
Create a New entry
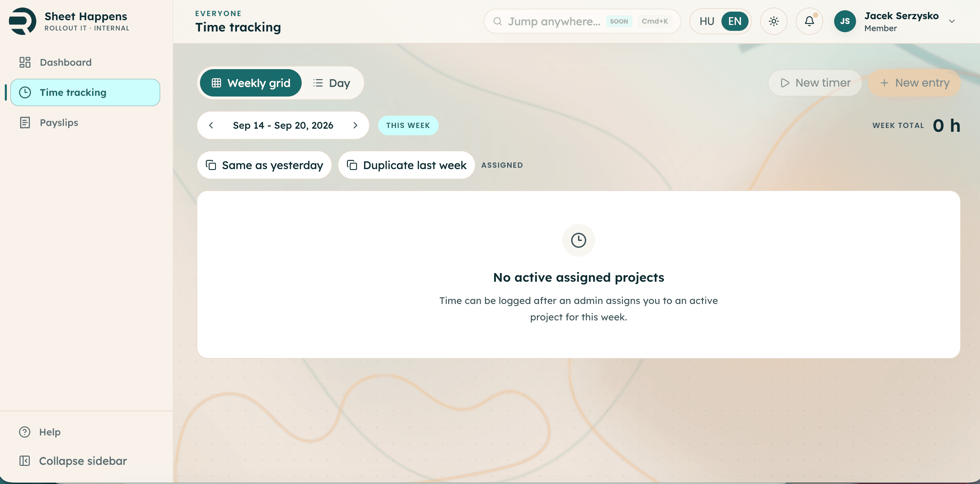point(914,82)
